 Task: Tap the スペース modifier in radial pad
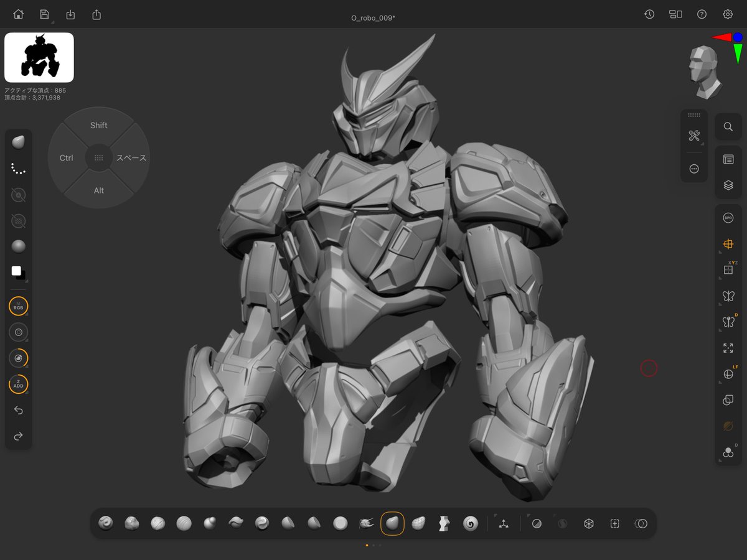[x=131, y=158]
